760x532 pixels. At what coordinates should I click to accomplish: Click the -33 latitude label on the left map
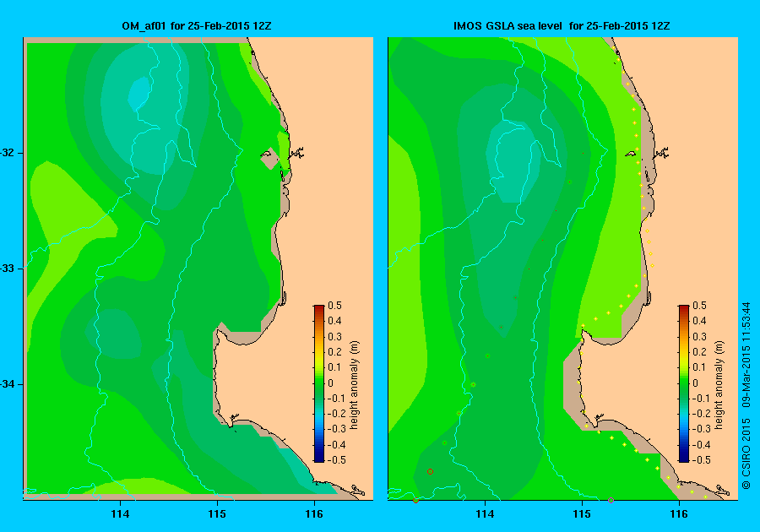coord(8,269)
